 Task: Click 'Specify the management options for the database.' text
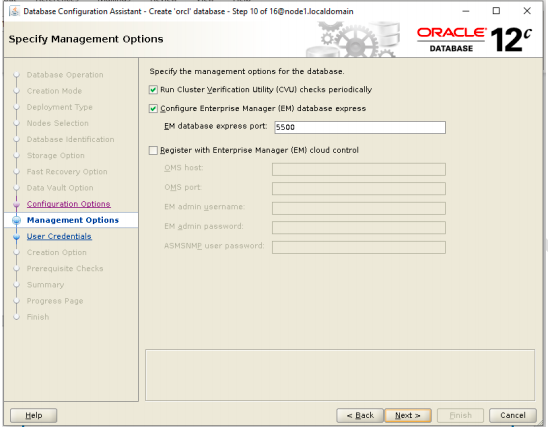click(247, 71)
